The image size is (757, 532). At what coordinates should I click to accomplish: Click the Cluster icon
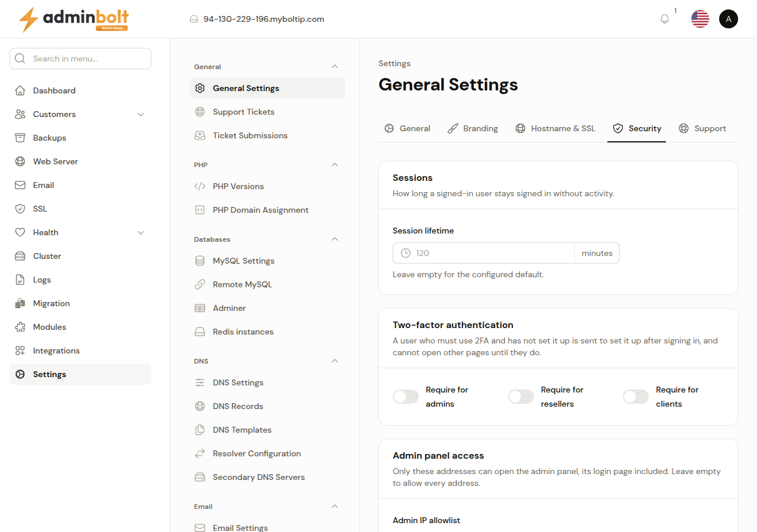(x=20, y=256)
